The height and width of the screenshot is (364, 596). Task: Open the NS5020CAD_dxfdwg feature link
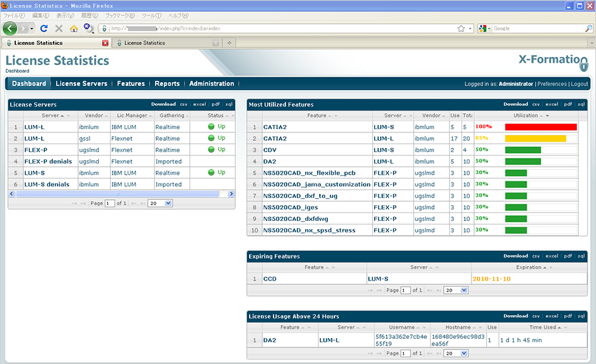point(296,219)
